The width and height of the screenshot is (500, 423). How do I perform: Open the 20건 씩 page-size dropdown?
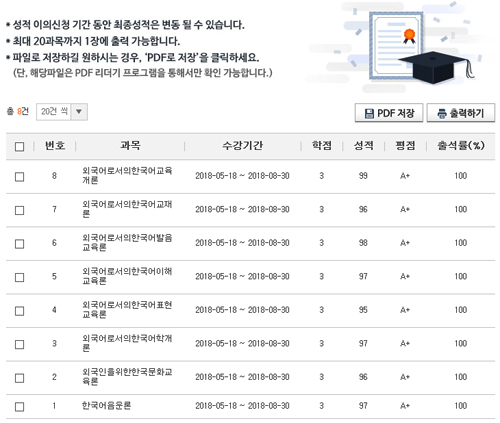click(62, 112)
